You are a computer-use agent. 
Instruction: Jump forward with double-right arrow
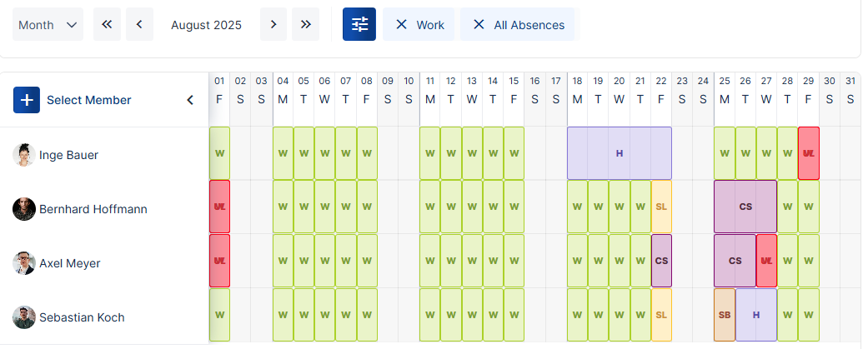pos(306,24)
